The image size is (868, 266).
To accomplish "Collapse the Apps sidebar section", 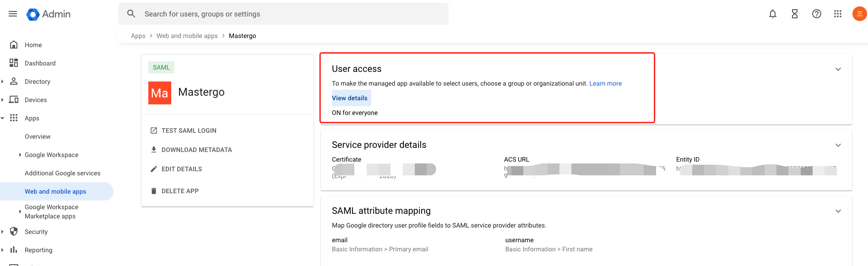I will click(3, 118).
